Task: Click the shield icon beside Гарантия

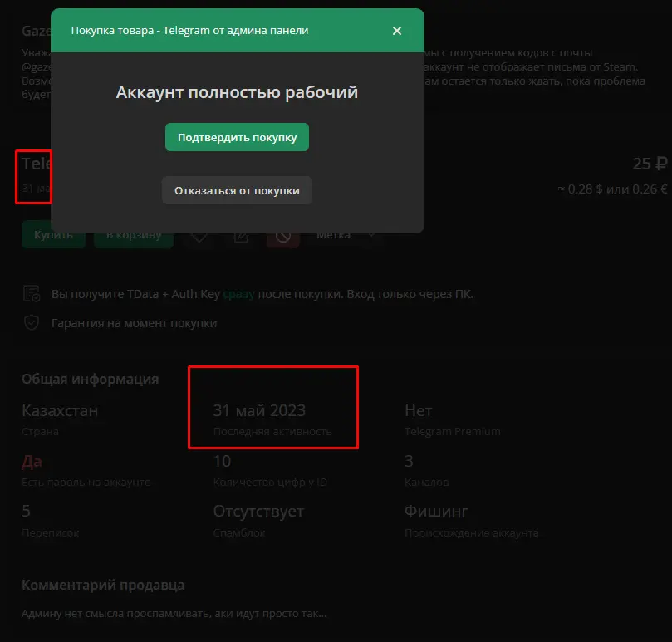Action: (32, 323)
